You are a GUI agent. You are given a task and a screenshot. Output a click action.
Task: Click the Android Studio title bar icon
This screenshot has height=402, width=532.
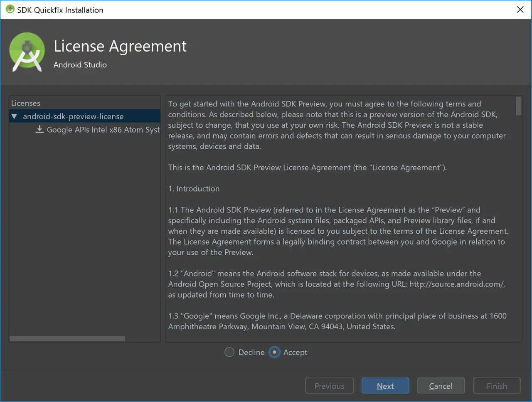click(x=10, y=10)
